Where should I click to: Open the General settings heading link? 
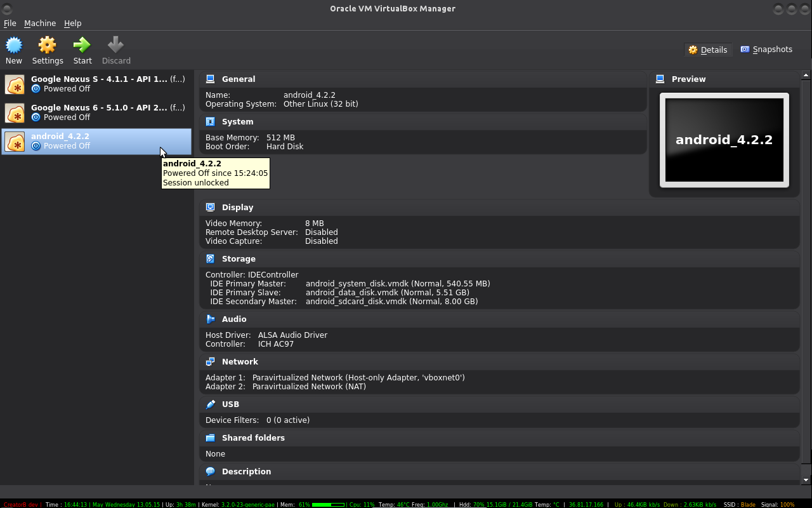pyautogui.click(x=239, y=79)
